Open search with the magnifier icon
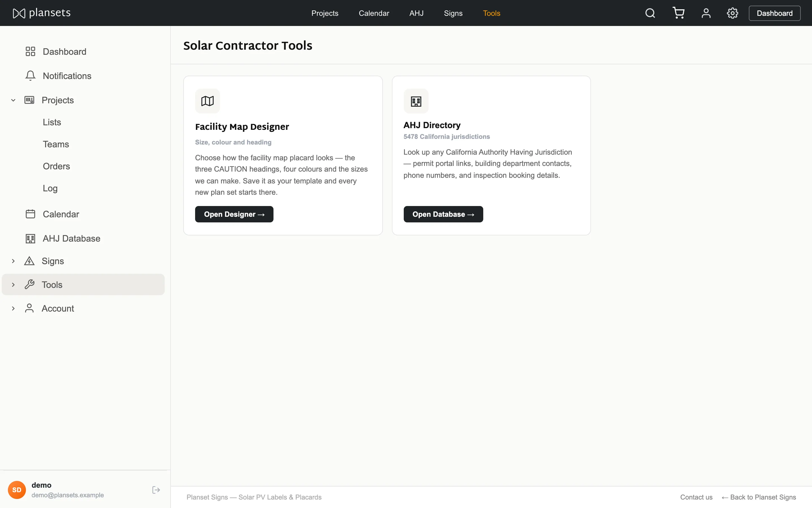The image size is (812, 508). (x=650, y=13)
